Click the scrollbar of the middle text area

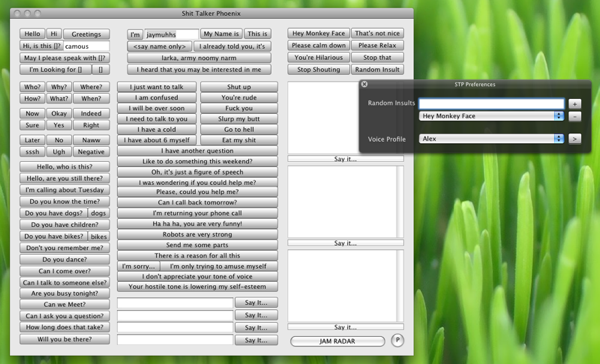(400, 202)
